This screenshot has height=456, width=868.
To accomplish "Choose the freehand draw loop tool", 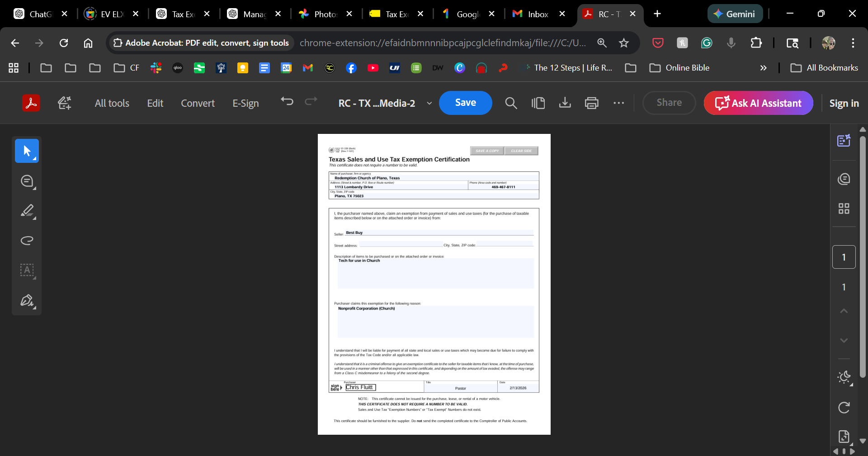I will (x=27, y=240).
